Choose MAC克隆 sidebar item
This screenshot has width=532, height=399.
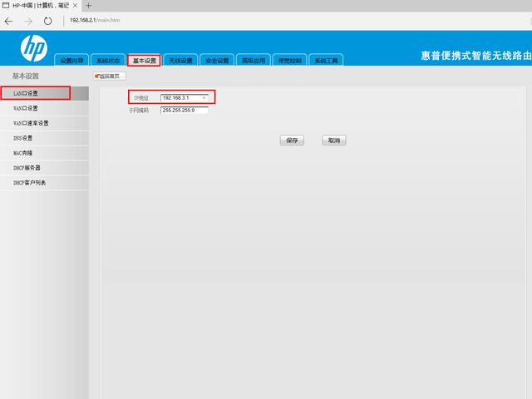(x=22, y=153)
